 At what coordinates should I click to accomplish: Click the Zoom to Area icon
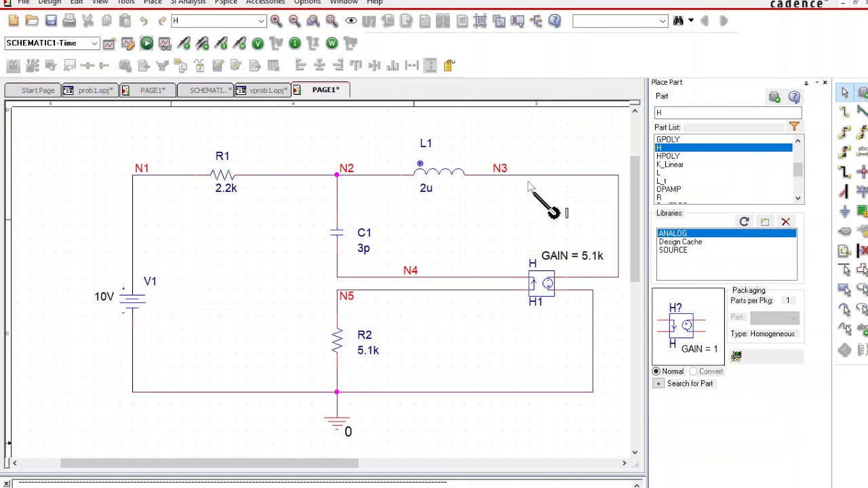313,21
